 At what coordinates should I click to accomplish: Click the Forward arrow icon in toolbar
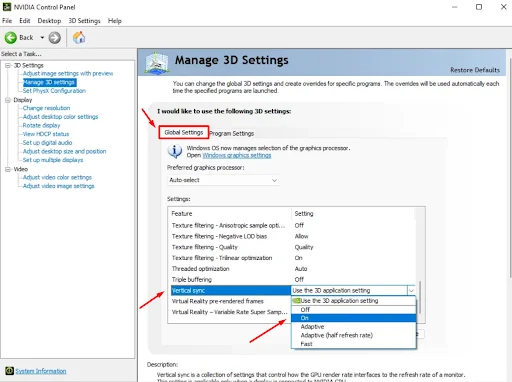55,38
